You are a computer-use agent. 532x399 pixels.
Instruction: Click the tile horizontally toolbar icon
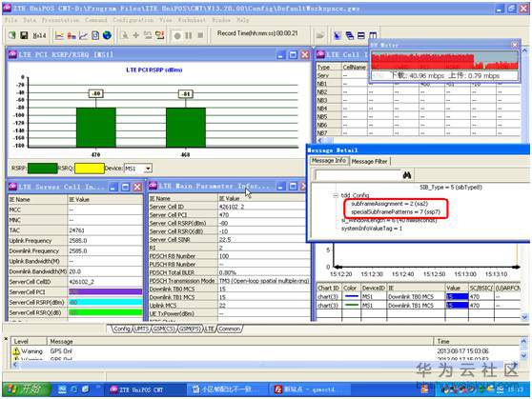coord(361,35)
